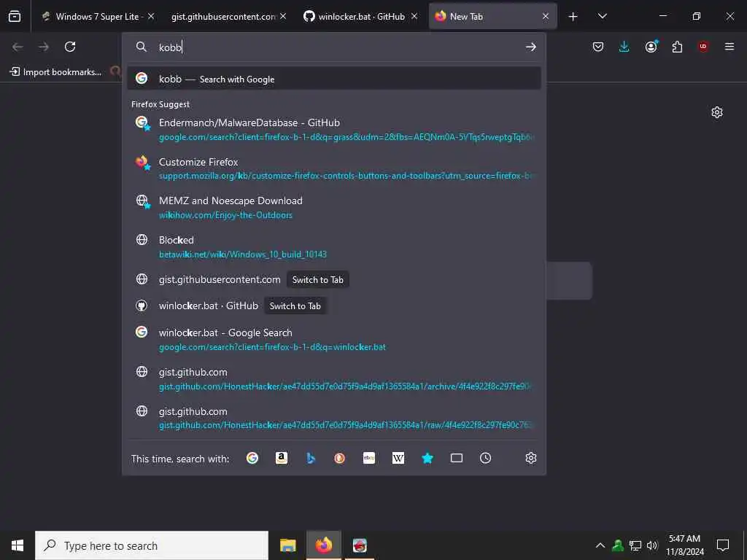The height and width of the screenshot is (560, 747).
Task: Open Endermanch/MalwareDatabase GitHub suggestion
Action: tap(334, 130)
